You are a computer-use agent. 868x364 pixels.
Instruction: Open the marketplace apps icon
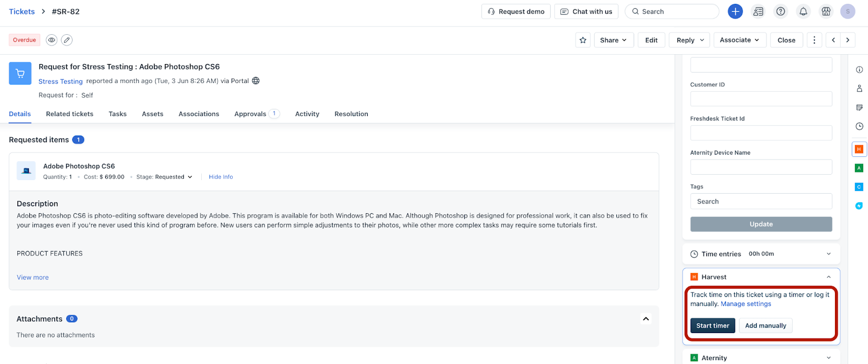point(826,11)
